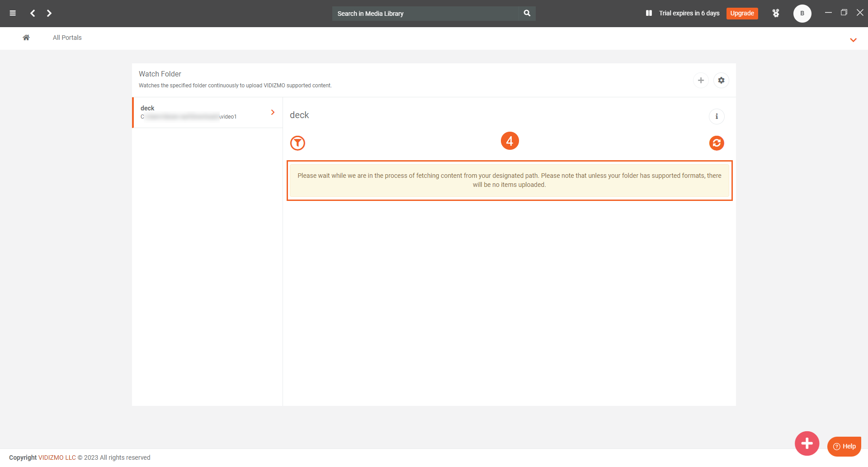Screen dimensions: 868x467
Task: Go back using the left arrow
Action: (x=33, y=13)
